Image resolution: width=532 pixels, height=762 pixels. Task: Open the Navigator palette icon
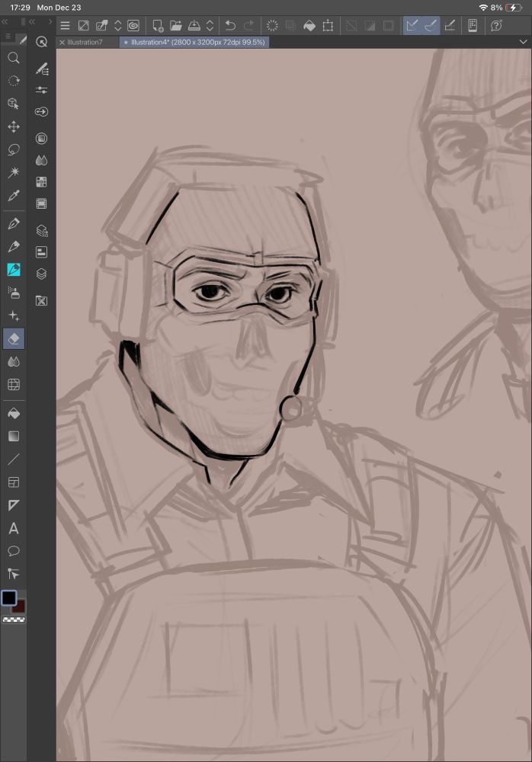(x=41, y=251)
